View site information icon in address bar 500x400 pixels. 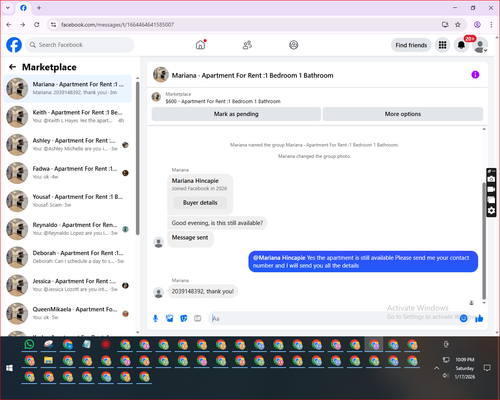pos(53,25)
